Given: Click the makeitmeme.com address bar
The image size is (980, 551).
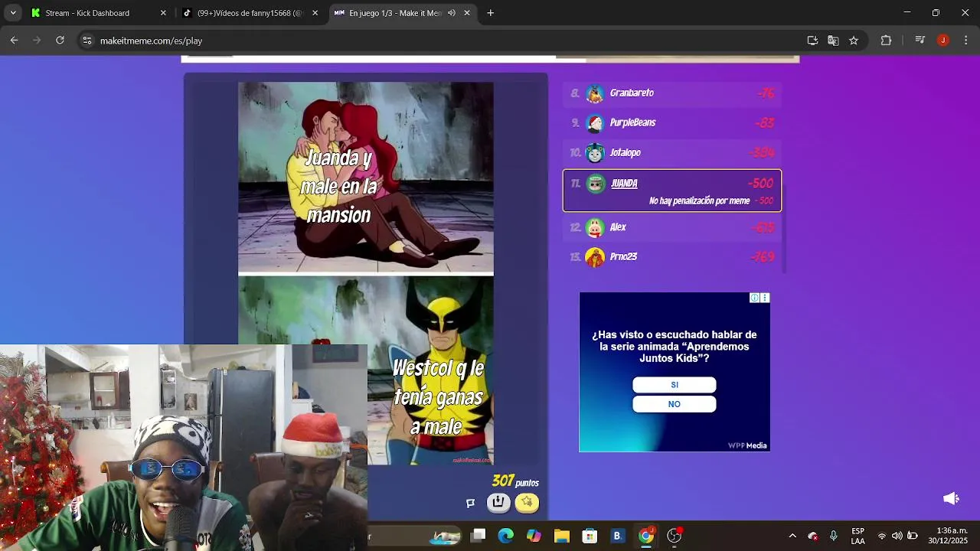Looking at the screenshot, I should [x=444, y=41].
